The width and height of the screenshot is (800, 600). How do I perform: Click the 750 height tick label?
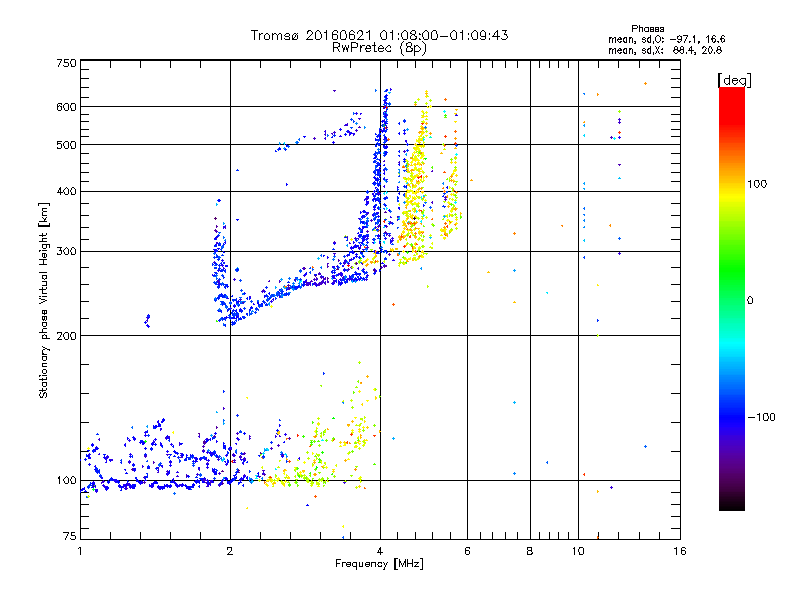(66, 63)
